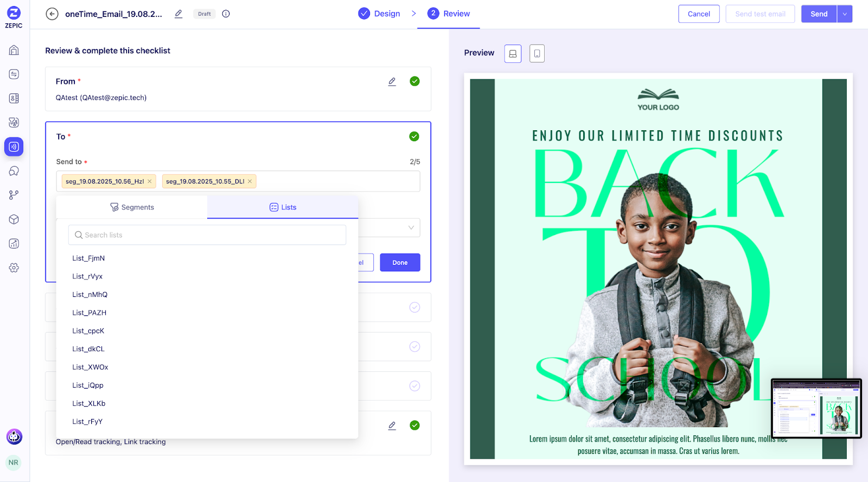868x482 pixels.
Task: Expand the dropdown chevron behind the lists panel
Action: point(411,228)
